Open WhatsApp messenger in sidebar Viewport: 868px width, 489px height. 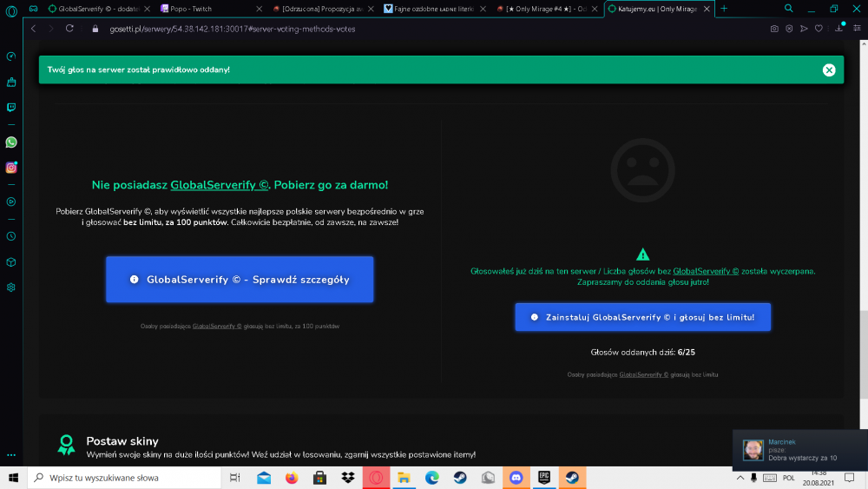[11, 142]
